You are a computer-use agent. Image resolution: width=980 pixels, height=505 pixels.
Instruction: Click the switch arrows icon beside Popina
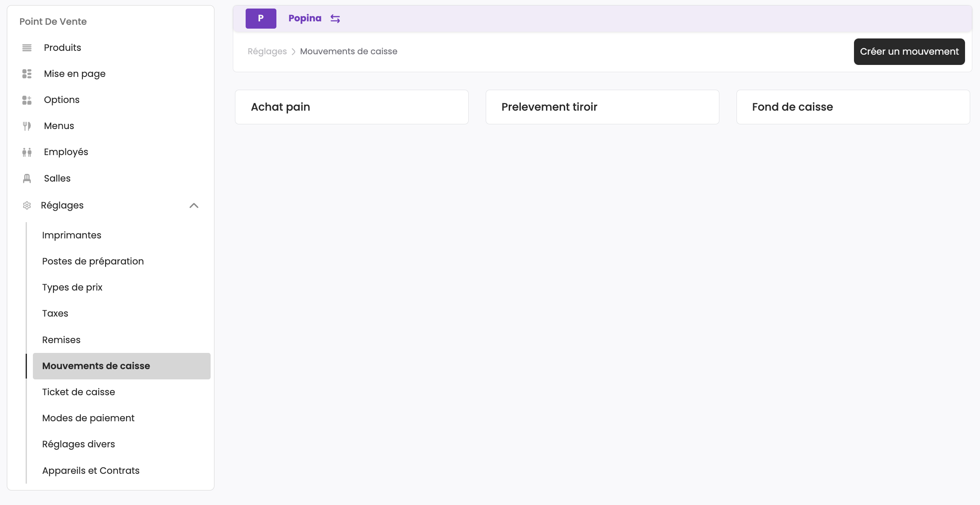click(335, 19)
